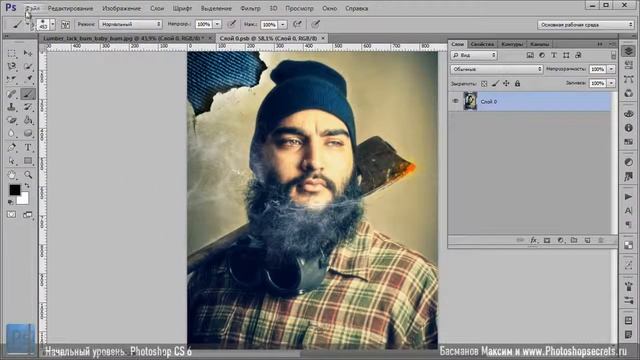
Task: Select the Clone Stamp tool
Action: [12, 107]
